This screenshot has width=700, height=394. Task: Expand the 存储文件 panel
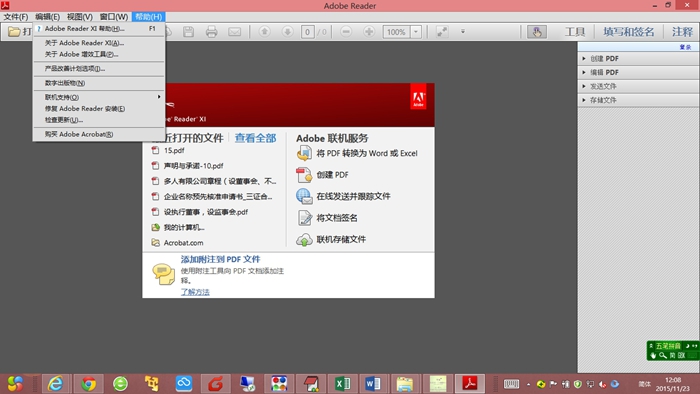(638, 100)
